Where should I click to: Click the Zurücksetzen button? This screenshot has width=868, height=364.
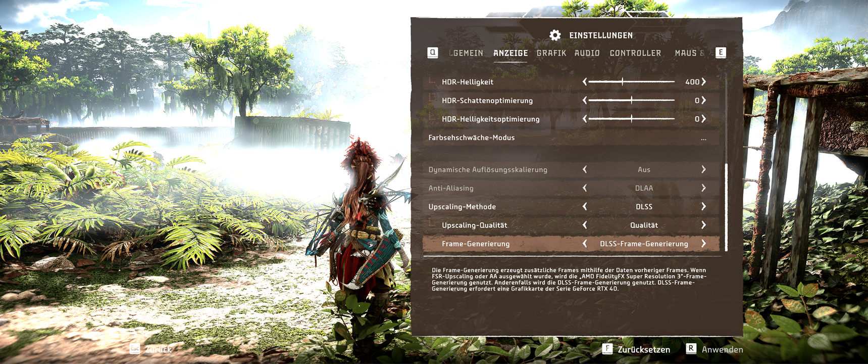tap(636, 349)
